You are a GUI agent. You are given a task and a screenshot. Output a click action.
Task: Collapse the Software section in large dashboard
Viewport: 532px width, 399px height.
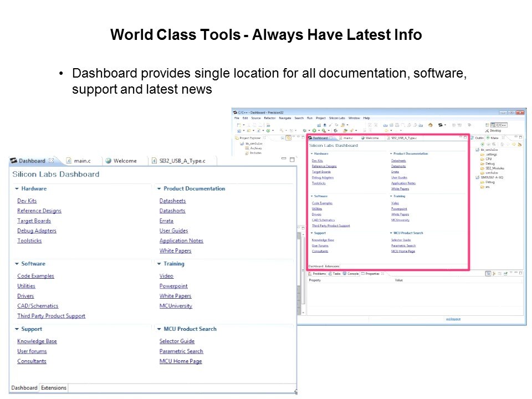(x=17, y=264)
